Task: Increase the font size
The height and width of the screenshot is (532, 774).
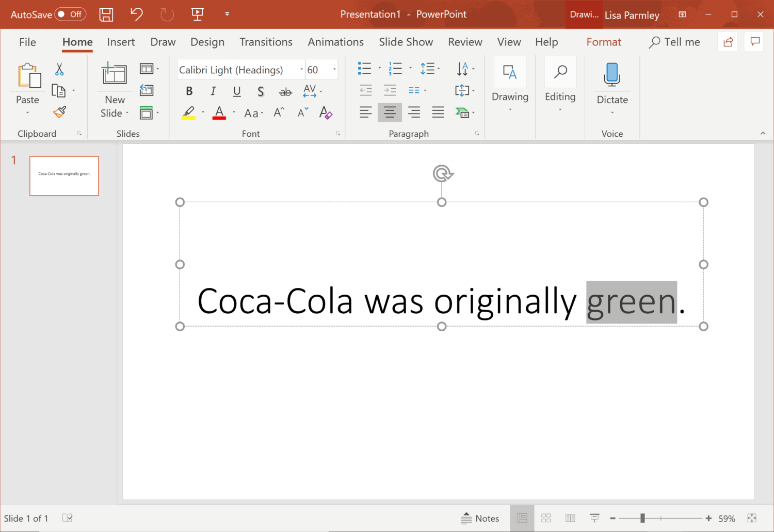Action: [x=279, y=112]
